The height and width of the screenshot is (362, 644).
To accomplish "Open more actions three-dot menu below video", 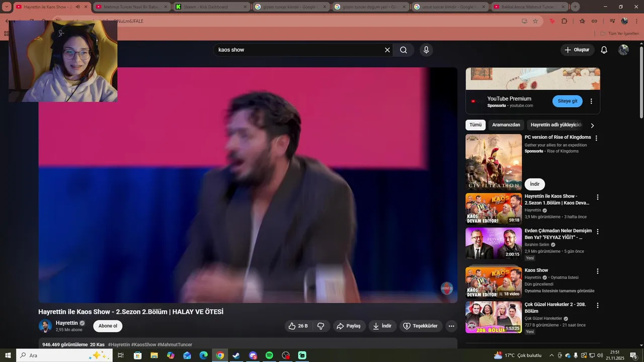I will [x=451, y=326].
